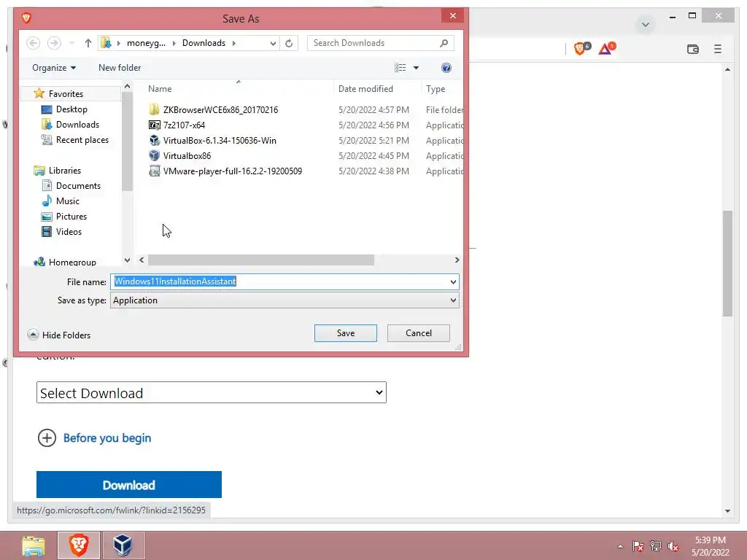Open the Select Download dropdown on webpage
This screenshot has height=560, width=747.
(x=211, y=392)
